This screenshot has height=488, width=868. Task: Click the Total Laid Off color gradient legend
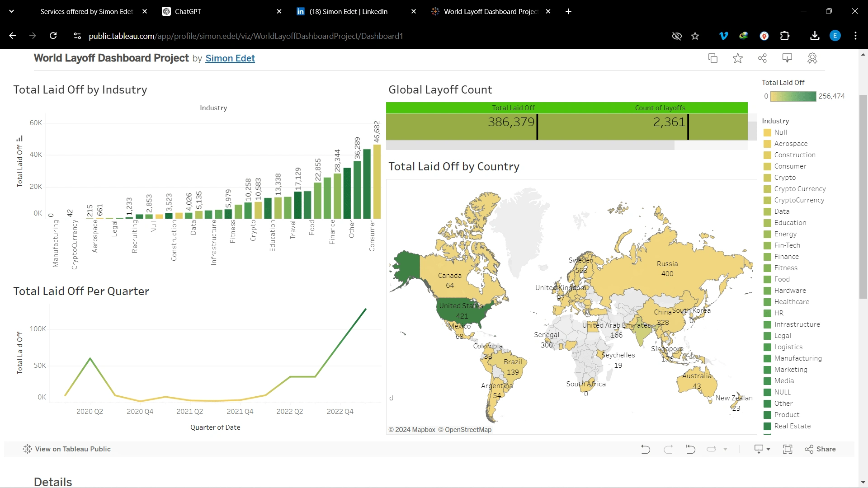click(x=793, y=96)
